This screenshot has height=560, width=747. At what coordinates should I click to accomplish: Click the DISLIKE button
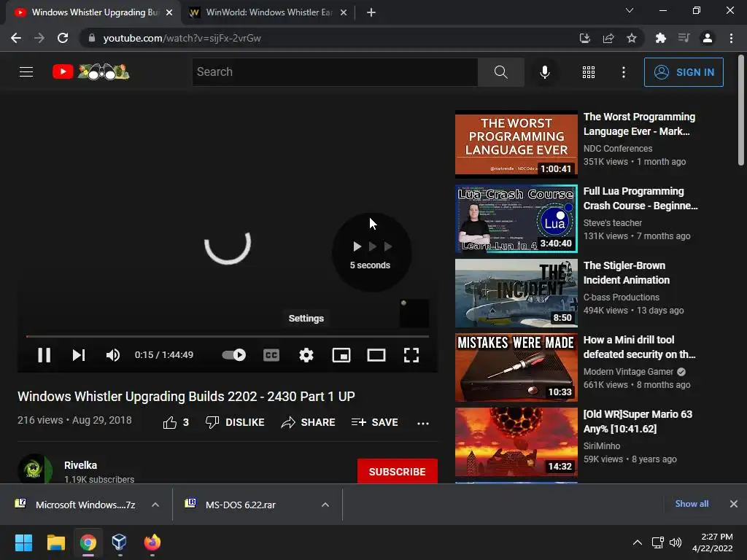235,422
